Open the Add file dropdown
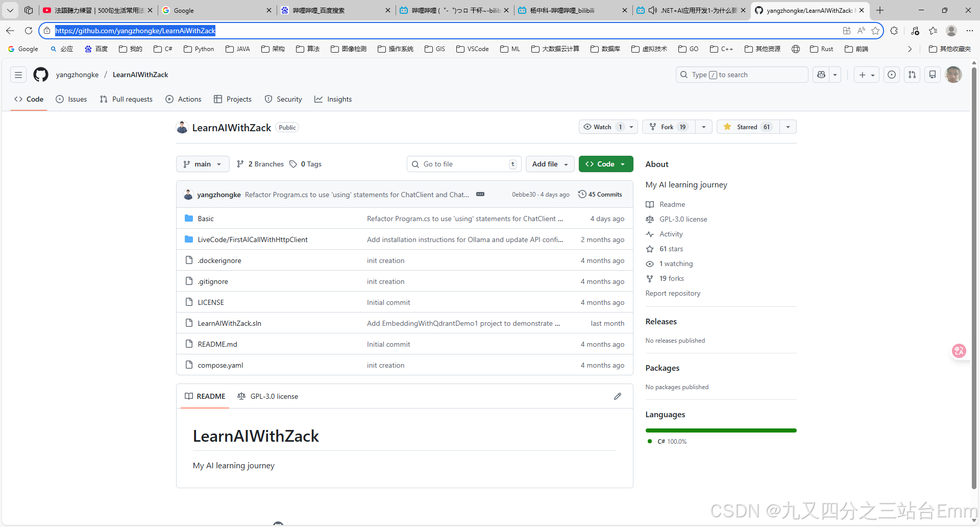This screenshot has height=527, width=980. click(550, 164)
